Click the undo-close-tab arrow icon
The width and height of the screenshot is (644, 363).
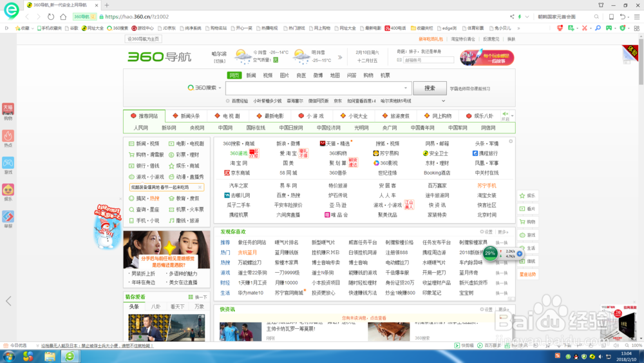(623, 17)
